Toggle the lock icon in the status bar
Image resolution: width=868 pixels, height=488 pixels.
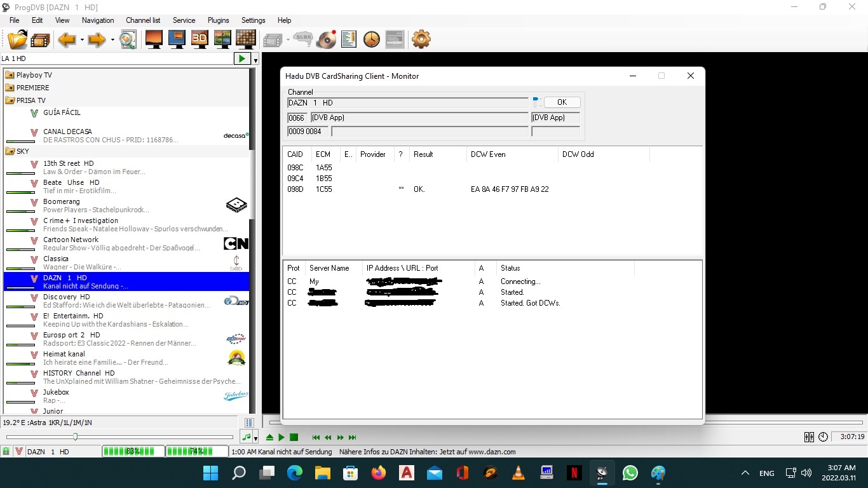6,452
